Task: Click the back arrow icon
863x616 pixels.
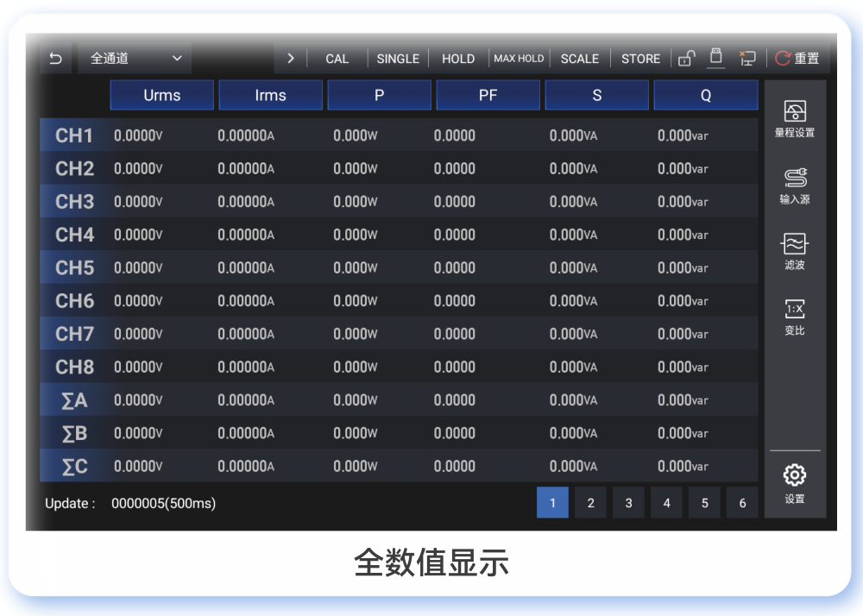Action: 56,59
